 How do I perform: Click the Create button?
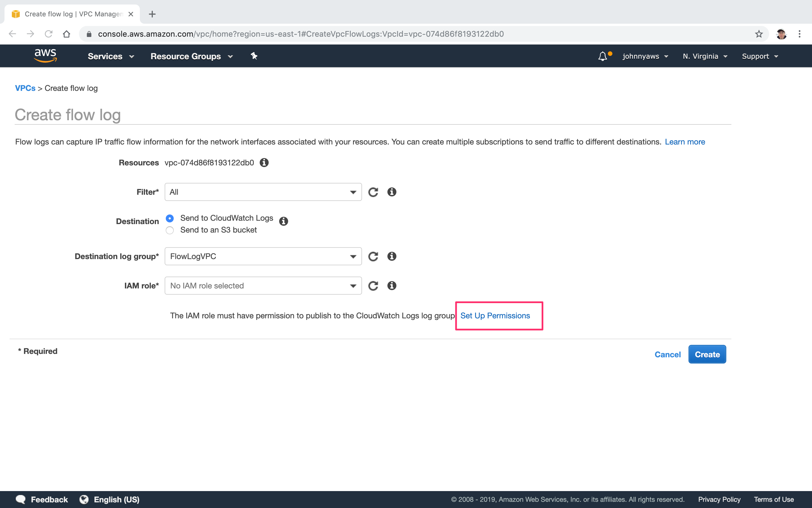707,354
